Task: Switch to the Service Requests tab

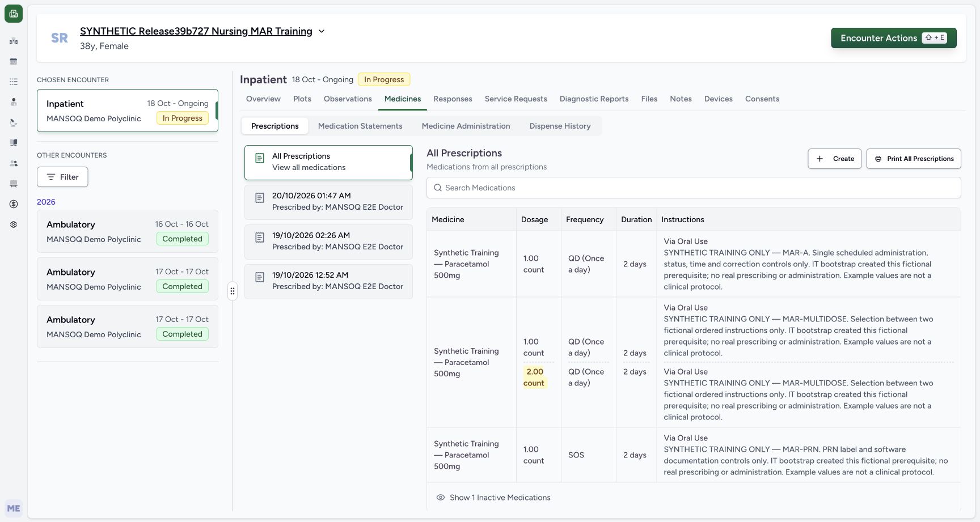Action: (x=516, y=99)
